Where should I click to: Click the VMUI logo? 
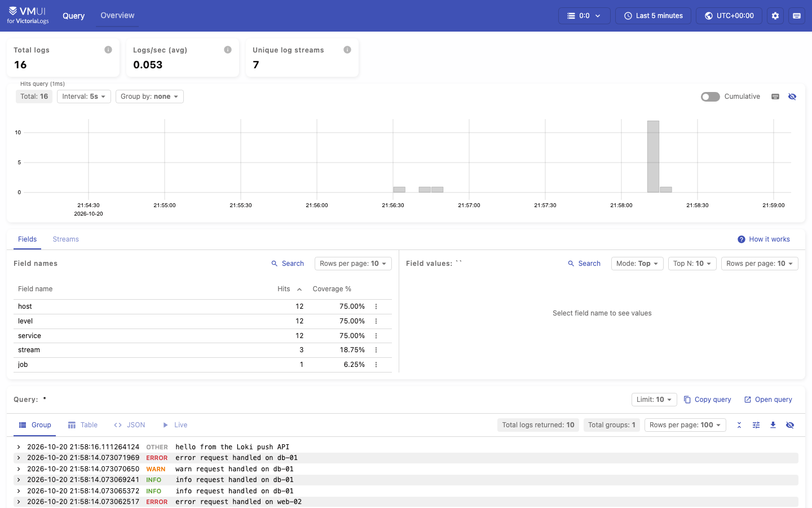pos(28,15)
